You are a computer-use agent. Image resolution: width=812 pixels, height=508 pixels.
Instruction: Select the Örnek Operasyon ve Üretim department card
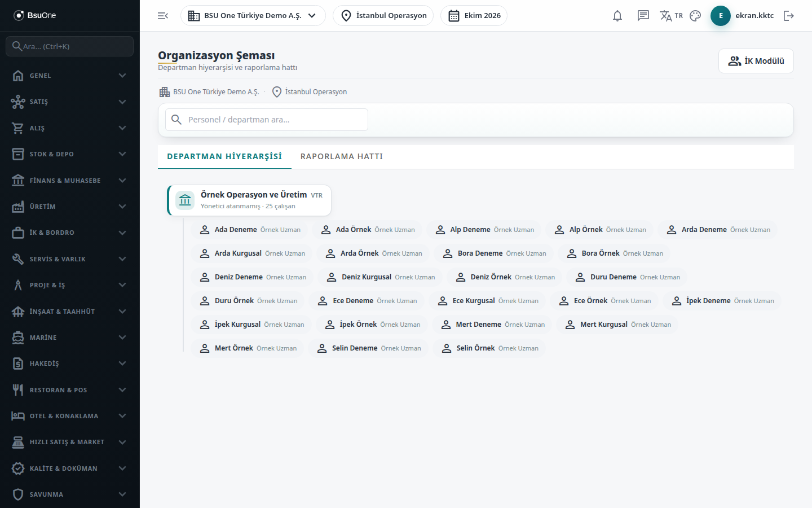tap(249, 200)
